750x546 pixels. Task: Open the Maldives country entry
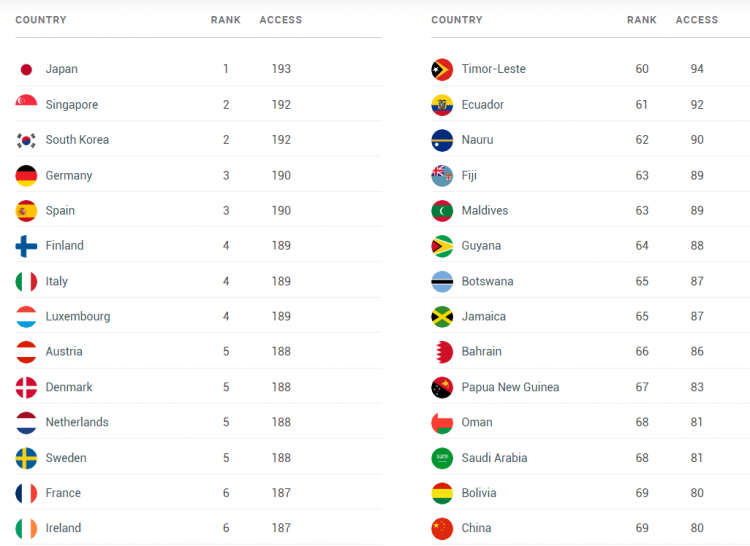485,211
